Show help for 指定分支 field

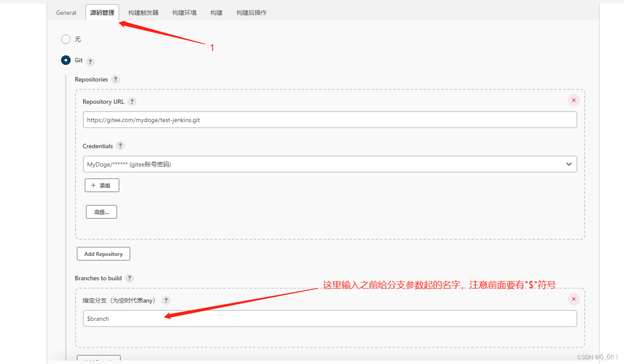(x=166, y=300)
